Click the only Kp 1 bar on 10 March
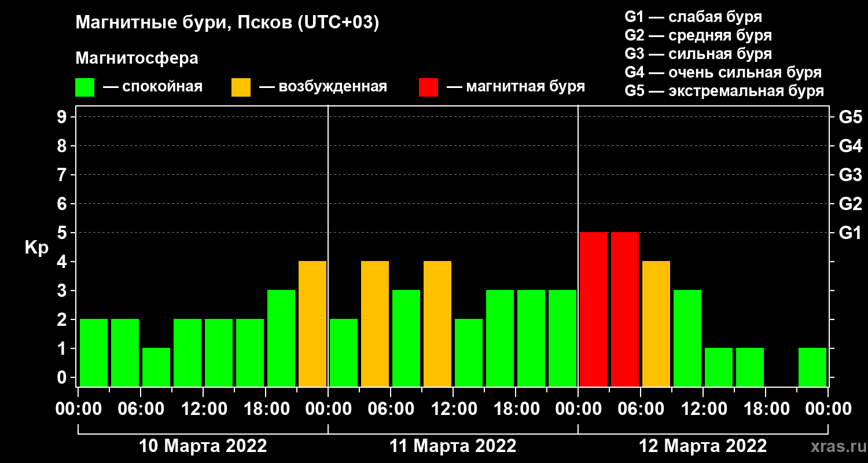Screen dimensions: 868x463 click(156, 367)
